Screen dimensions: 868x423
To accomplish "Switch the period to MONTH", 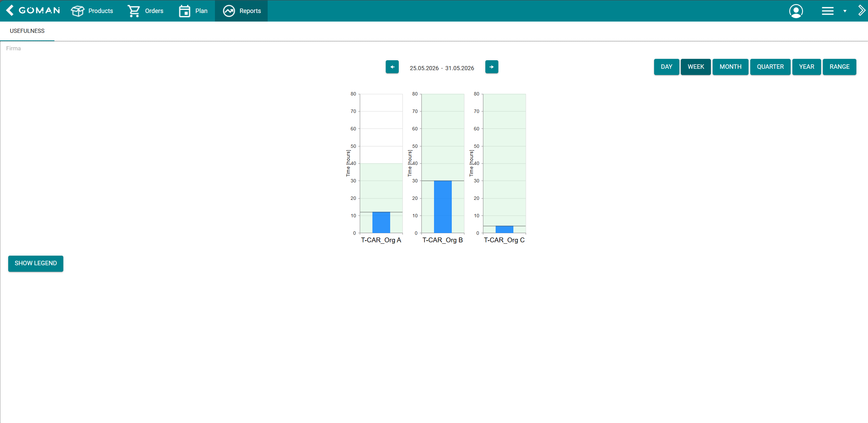I will pos(730,67).
